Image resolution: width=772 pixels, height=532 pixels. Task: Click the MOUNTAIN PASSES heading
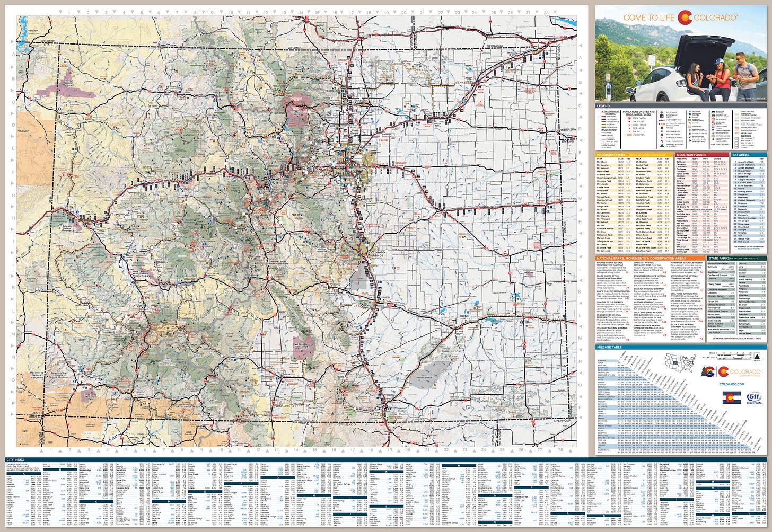(x=691, y=155)
